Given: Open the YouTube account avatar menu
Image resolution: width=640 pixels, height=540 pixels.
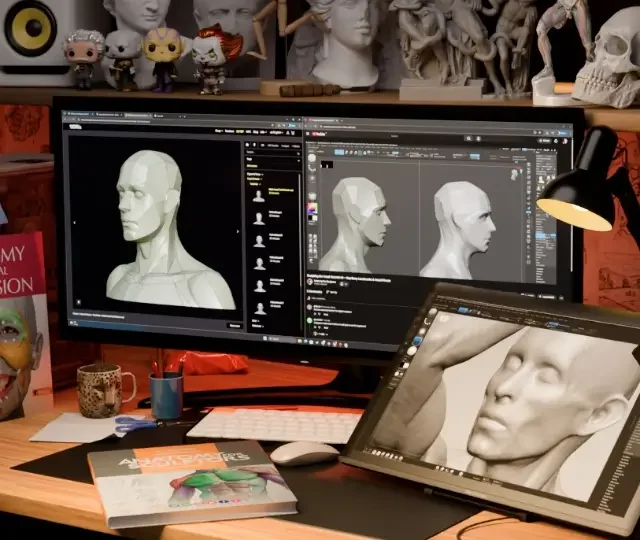Looking at the screenshot, I should click(565, 142).
